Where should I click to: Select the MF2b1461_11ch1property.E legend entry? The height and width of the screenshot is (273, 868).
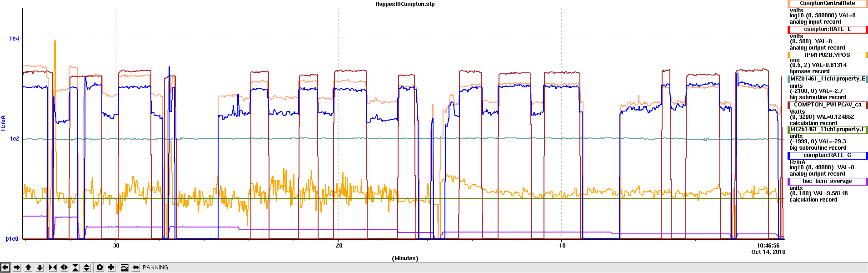(x=828, y=79)
